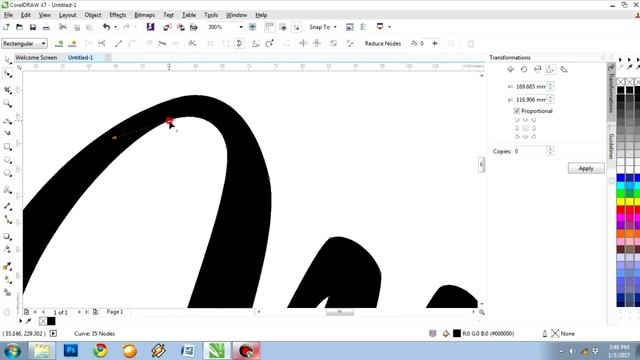Select the Color Eyedropper tool
Screen dimensions: 640x360
pos(7,267)
